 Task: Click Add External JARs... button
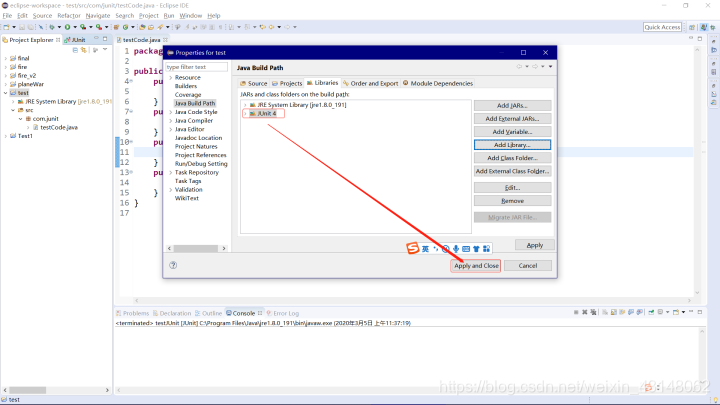512,118
